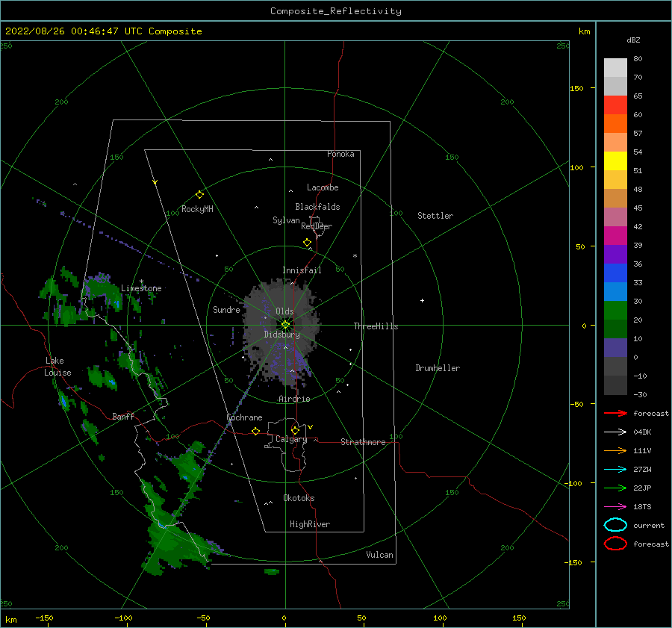Click the ThreeHills label
672x628 pixels.
pyautogui.click(x=376, y=326)
